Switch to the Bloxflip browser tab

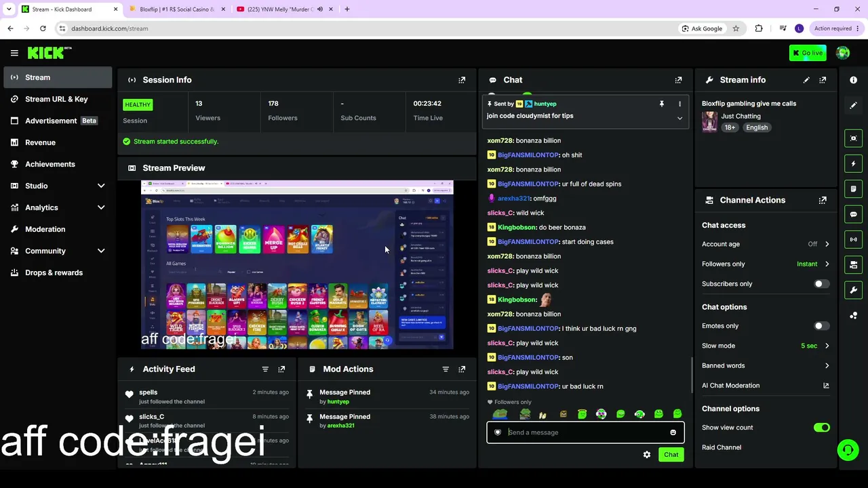pyautogui.click(x=176, y=9)
